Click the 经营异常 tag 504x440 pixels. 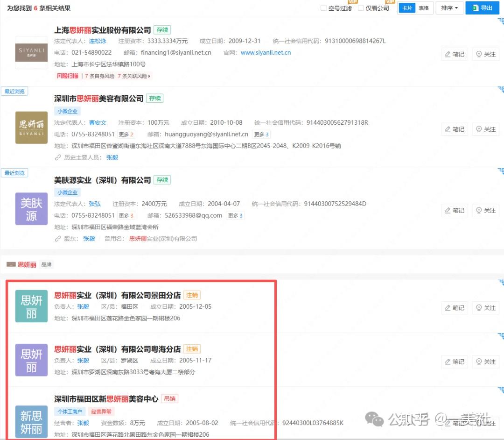point(101,412)
